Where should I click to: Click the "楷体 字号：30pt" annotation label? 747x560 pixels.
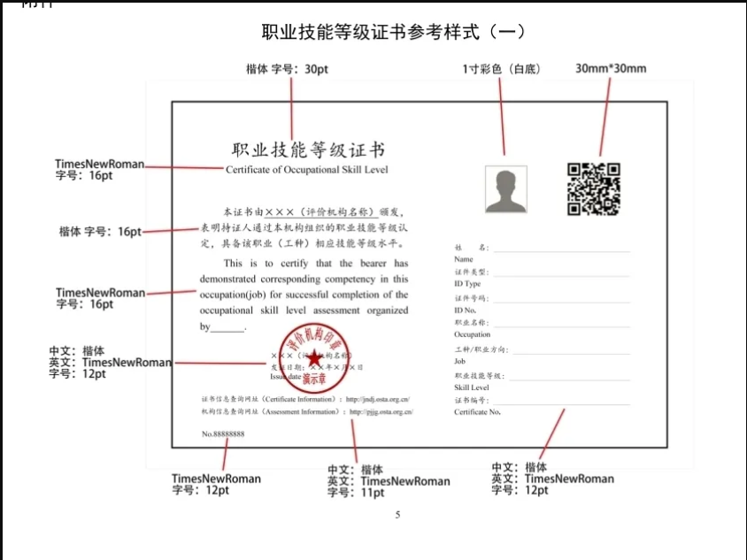pos(287,69)
